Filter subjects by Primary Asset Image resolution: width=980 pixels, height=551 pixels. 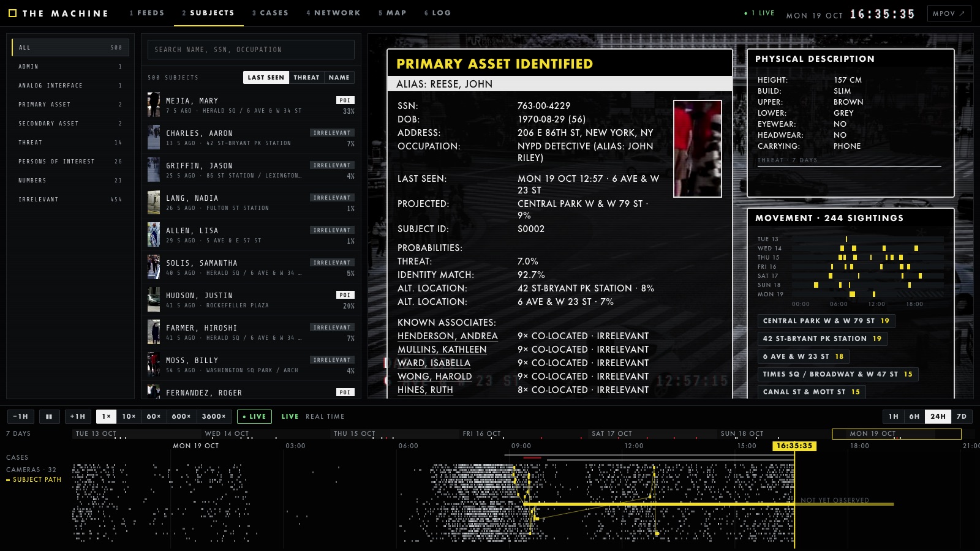(70, 105)
